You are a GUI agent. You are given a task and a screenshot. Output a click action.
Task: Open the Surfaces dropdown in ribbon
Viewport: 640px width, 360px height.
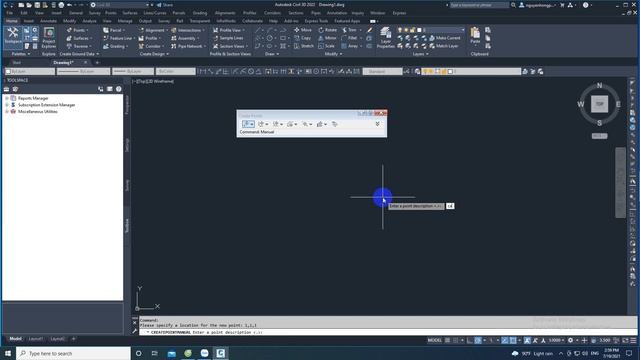coord(79,38)
